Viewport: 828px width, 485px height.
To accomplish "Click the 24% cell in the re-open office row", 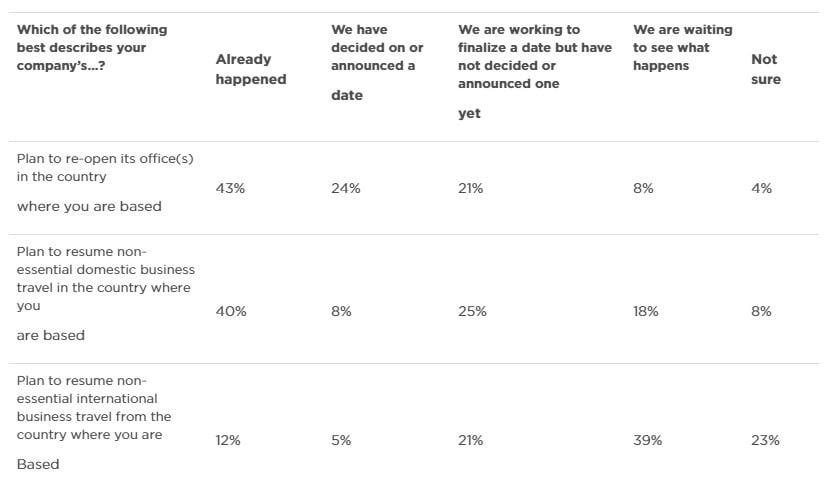I will tap(346, 188).
